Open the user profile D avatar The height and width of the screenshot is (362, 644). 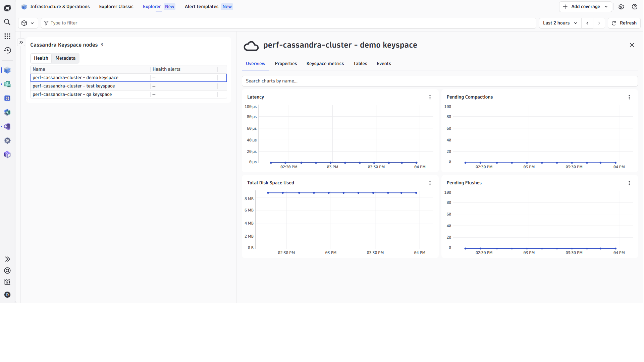coord(7,295)
